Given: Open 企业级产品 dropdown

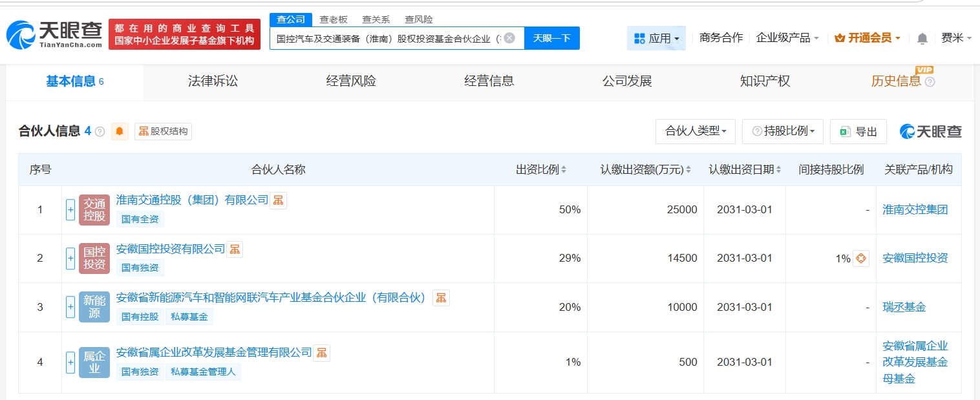Looking at the screenshot, I should [787, 38].
